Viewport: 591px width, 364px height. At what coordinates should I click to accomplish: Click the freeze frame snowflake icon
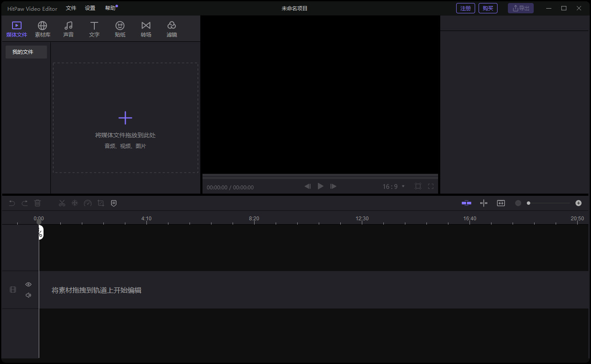pyautogui.click(x=75, y=203)
